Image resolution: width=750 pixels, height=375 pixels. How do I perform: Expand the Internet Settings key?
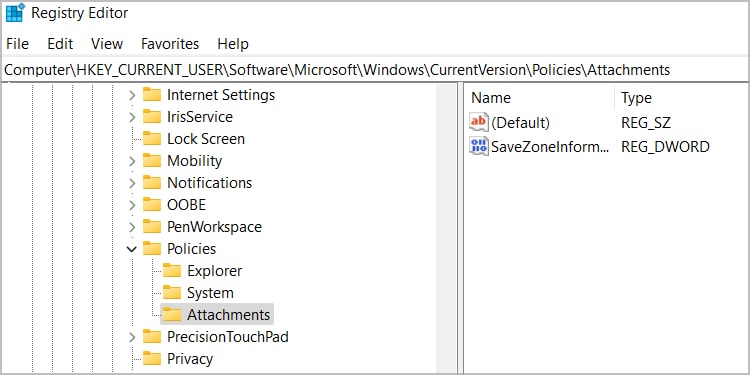tap(132, 95)
